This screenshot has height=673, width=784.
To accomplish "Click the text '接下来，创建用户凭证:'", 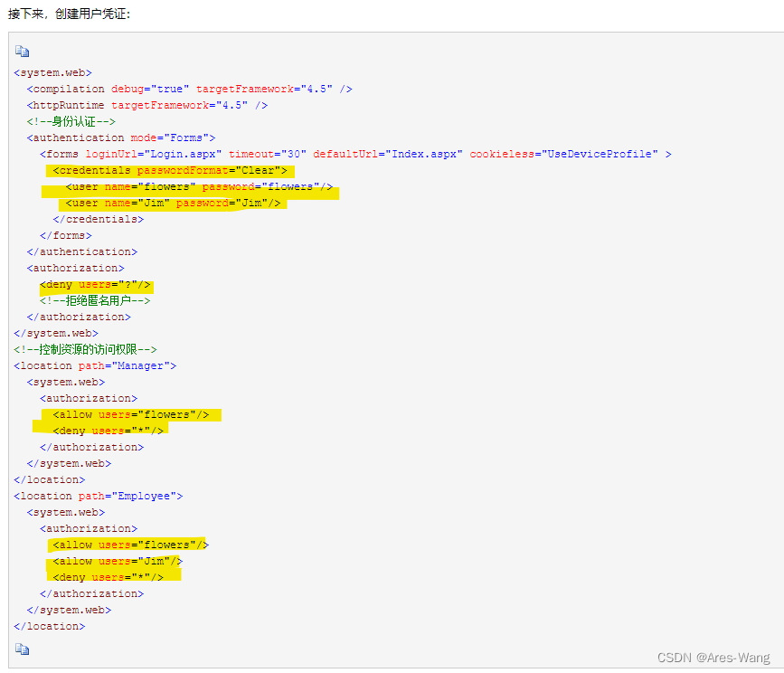I will click(x=69, y=14).
